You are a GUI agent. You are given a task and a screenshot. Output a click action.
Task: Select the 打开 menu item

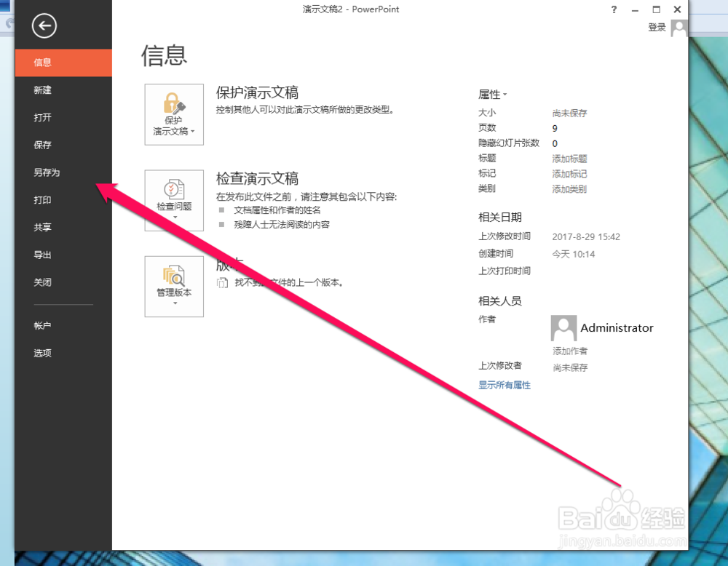[x=63, y=117]
